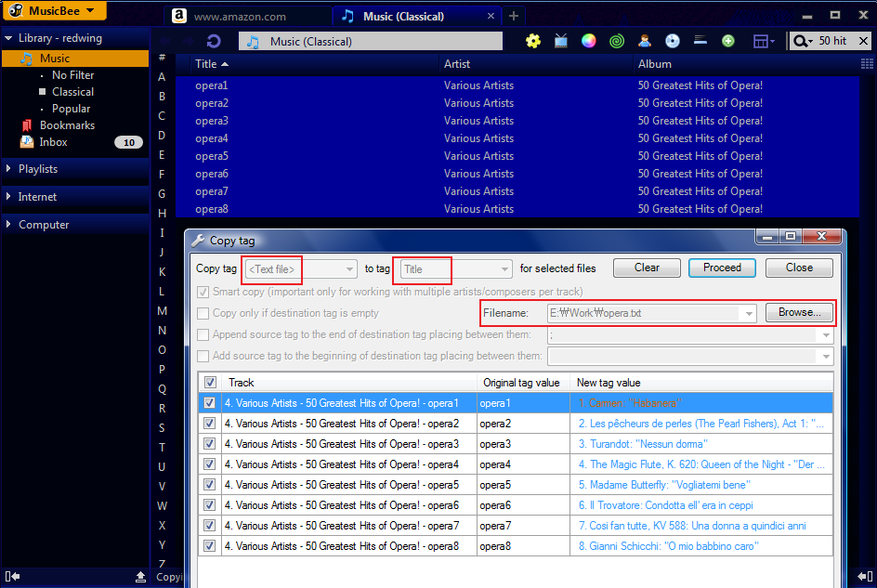877x588 pixels.
Task: Click the CD disc toolbar icon
Action: coord(673,41)
